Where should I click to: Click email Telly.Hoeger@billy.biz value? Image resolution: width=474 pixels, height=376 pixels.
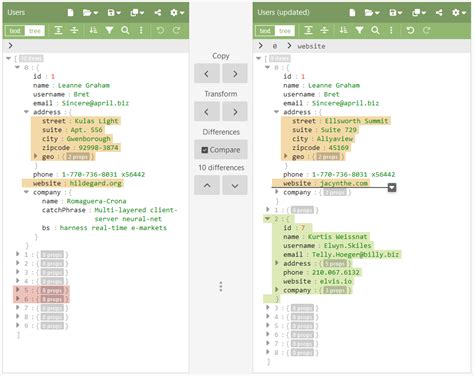pos(355,254)
